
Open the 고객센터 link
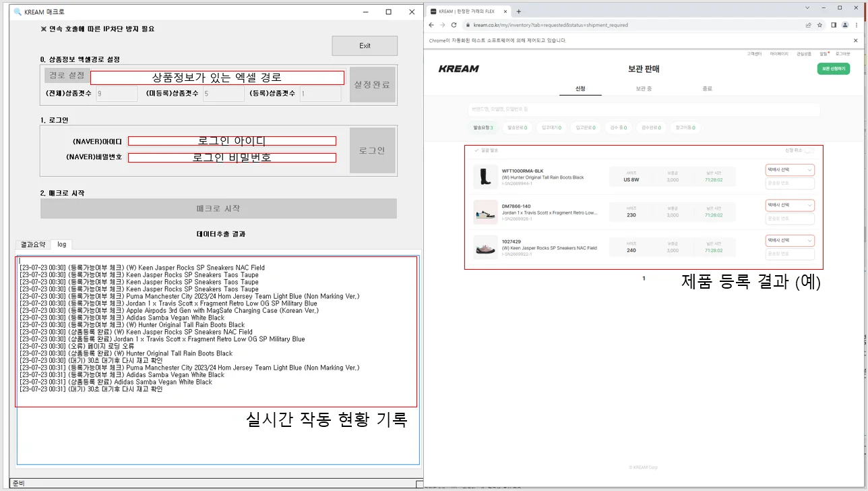coord(754,53)
